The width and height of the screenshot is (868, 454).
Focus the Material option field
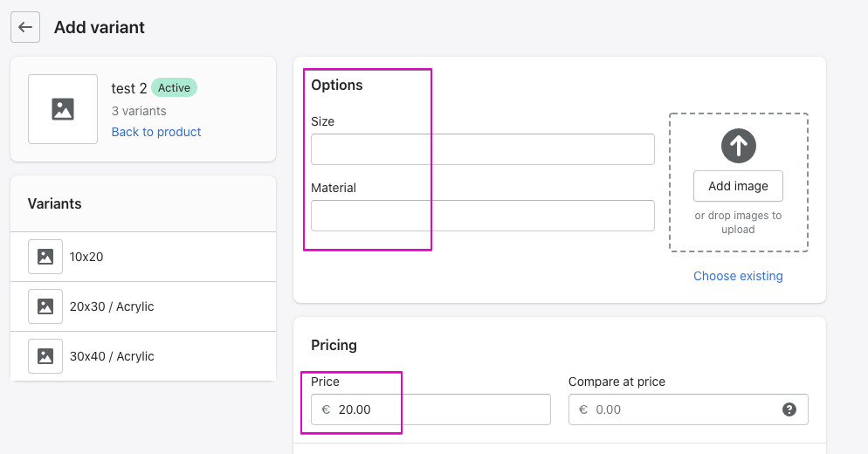[x=482, y=216]
